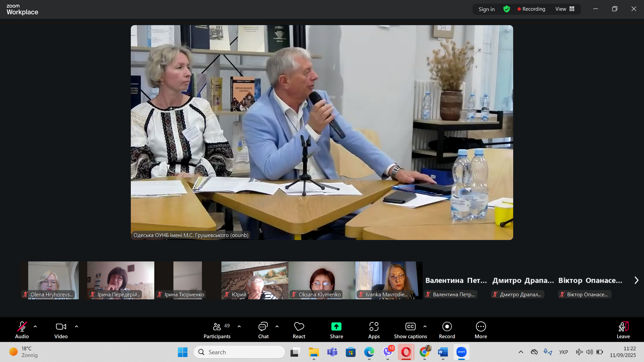Click the green encryption shield icon

pyautogui.click(x=506, y=9)
